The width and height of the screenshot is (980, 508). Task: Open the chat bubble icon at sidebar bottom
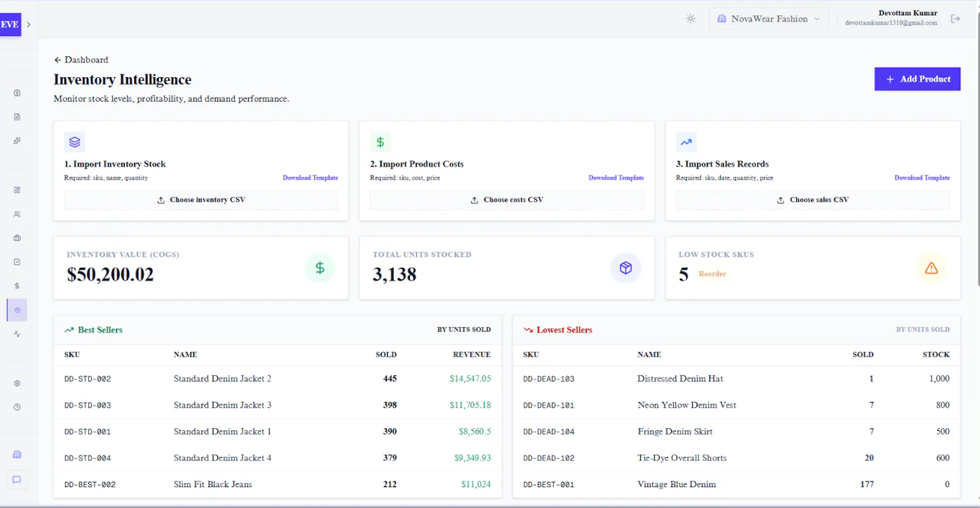(17, 480)
